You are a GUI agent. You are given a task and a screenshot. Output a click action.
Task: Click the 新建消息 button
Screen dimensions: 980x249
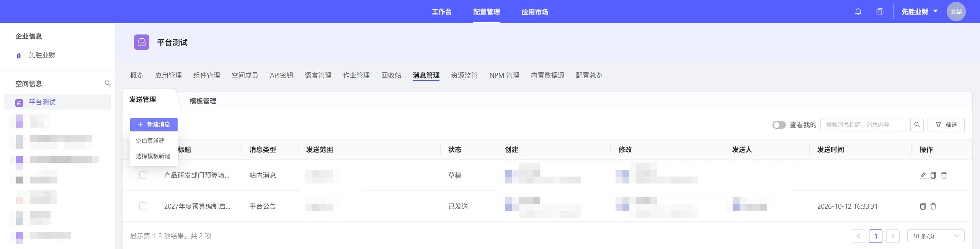pyautogui.click(x=154, y=124)
